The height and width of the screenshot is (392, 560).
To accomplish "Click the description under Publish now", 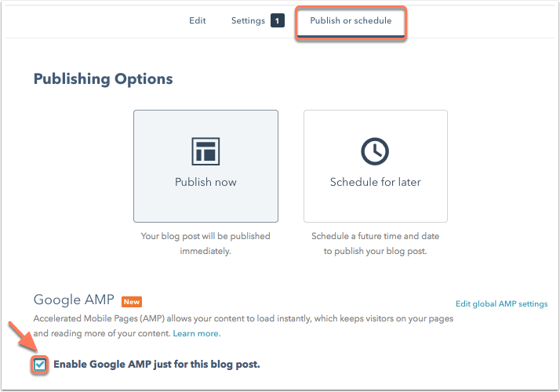I will (x=205, y=244).
